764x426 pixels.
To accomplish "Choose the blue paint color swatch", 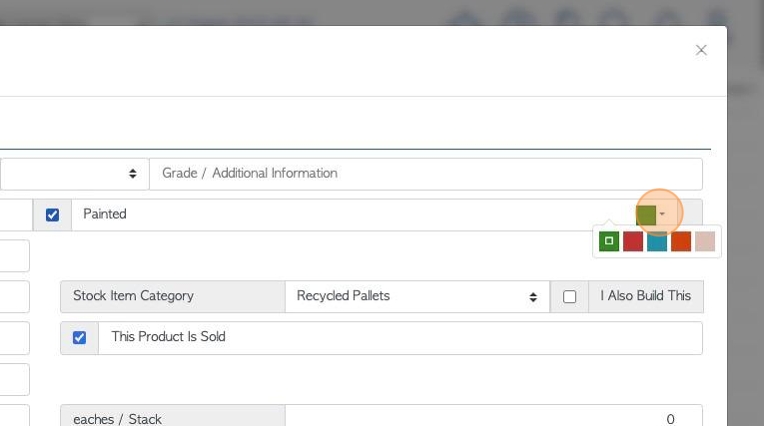I will (657, 241).
